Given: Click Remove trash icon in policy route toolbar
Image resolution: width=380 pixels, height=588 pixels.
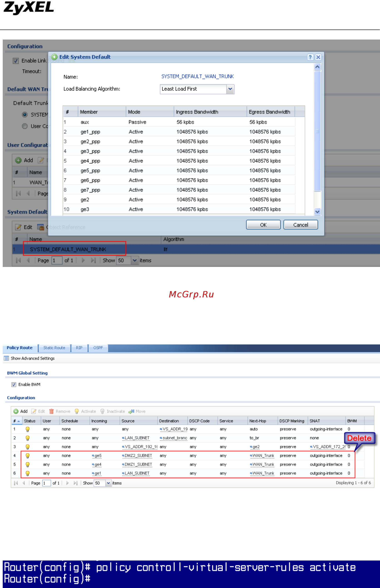Looking at the screenshot, I should pyautogui.click(x=51, y=411).
